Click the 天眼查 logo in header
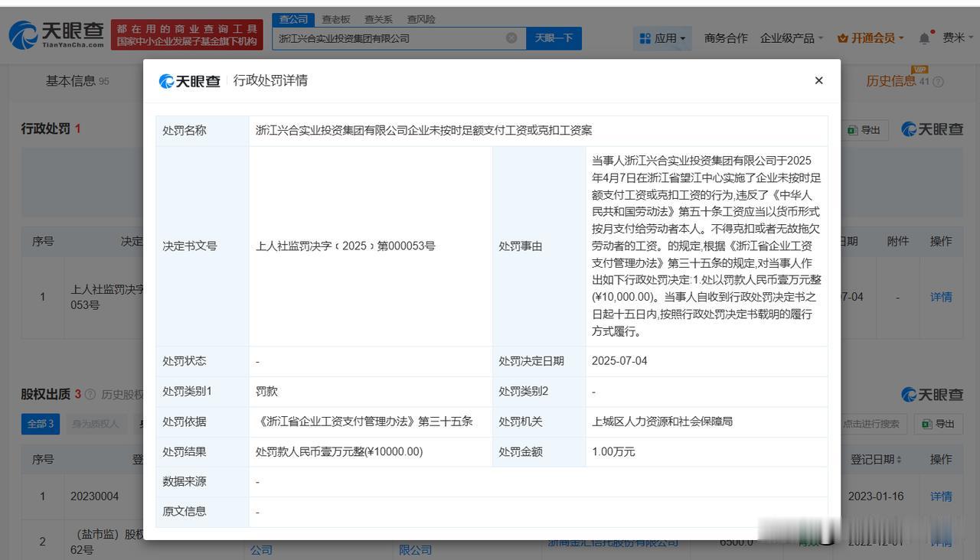 [x=57, y=34]
